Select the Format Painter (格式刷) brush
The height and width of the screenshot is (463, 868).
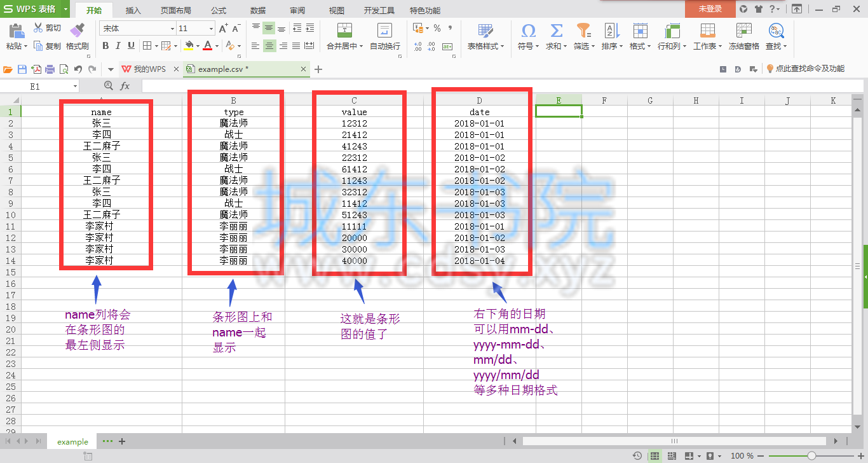(77, 31)
